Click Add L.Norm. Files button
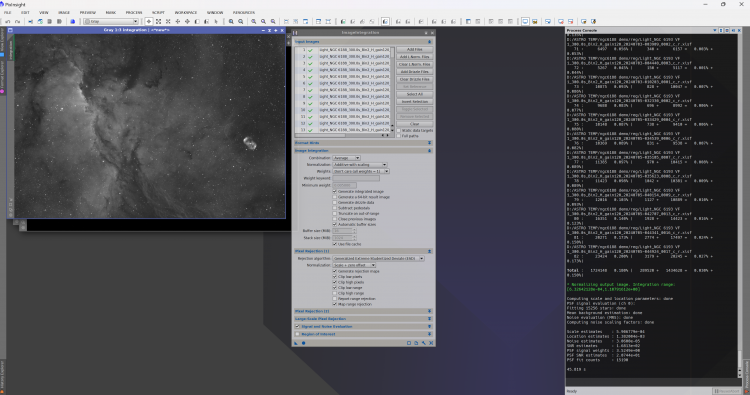 414,57
